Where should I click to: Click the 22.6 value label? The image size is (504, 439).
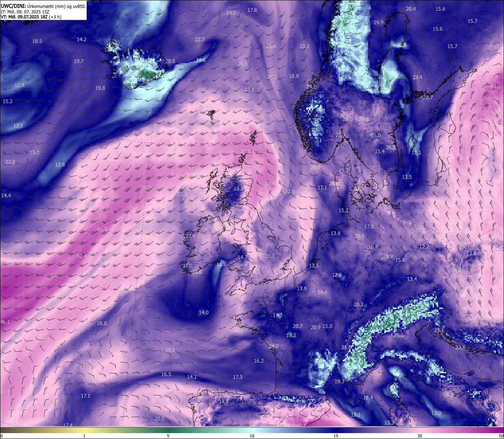[460, 347]
